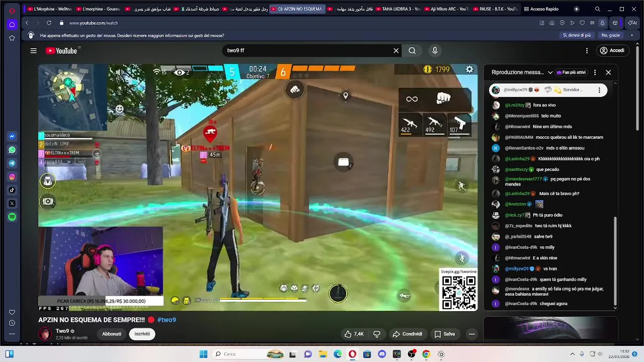The width and height of the screenshot is (644, 362).
Task: Join channel via Abbonati button
Action: point(112,334)
